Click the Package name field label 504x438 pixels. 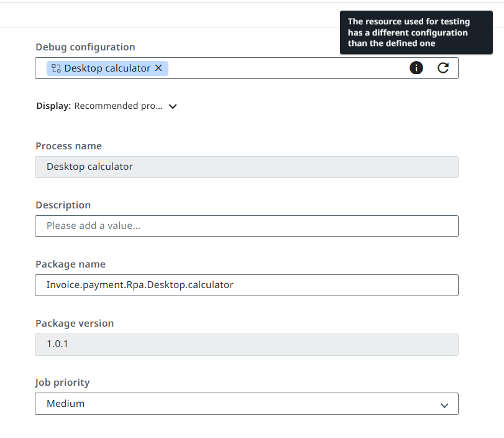pos(70,264)
